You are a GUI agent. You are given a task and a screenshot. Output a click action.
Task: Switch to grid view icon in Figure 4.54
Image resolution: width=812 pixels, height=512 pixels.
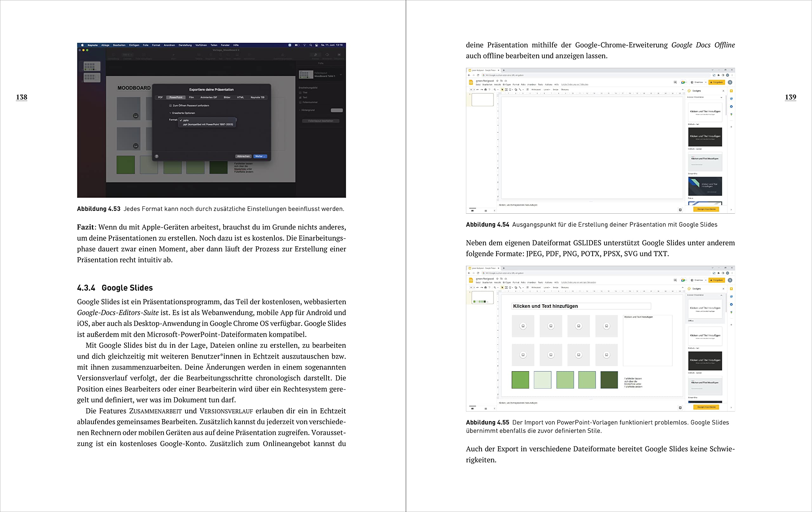pos(486,211)
